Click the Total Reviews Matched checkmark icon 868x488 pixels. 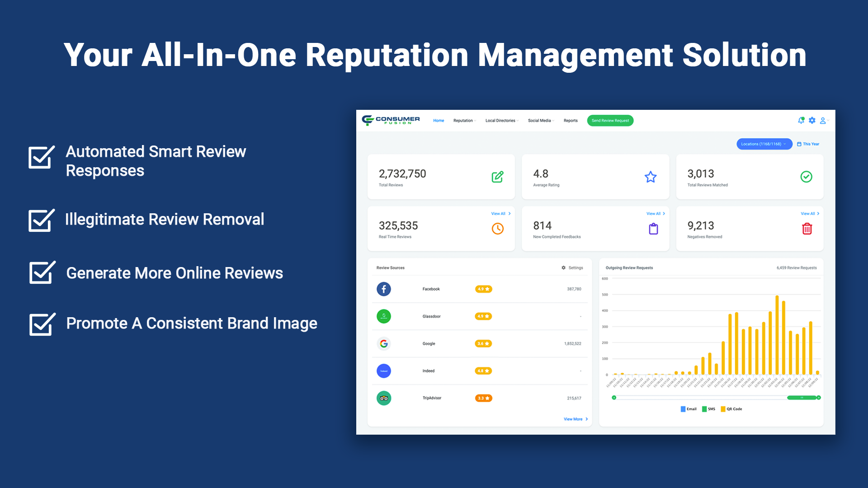806,177
